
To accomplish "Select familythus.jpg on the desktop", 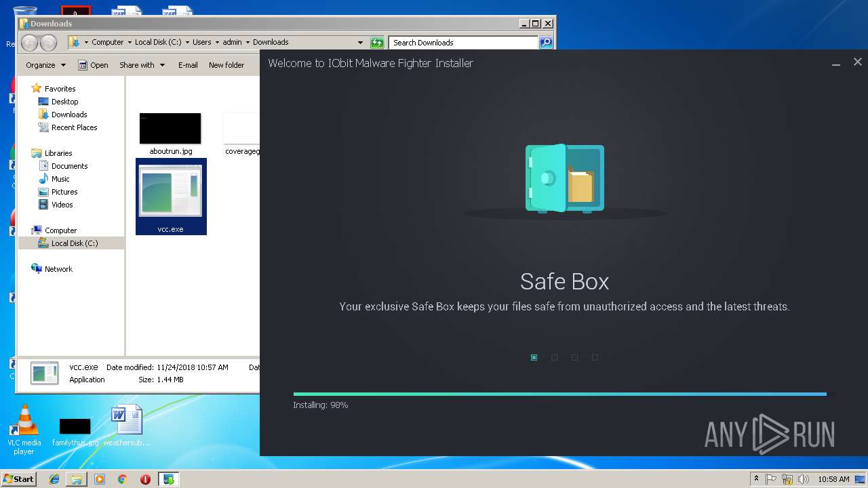I will [x=75, y=432].
